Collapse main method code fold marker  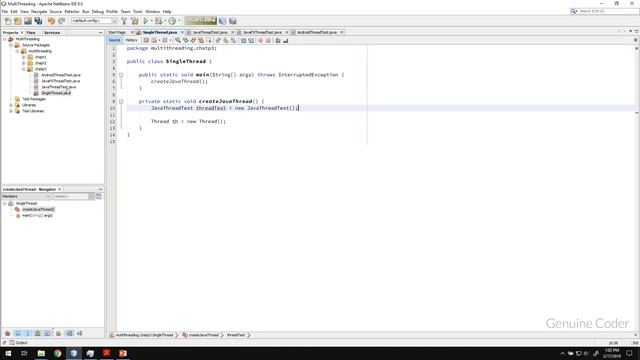tap(121, 75)
